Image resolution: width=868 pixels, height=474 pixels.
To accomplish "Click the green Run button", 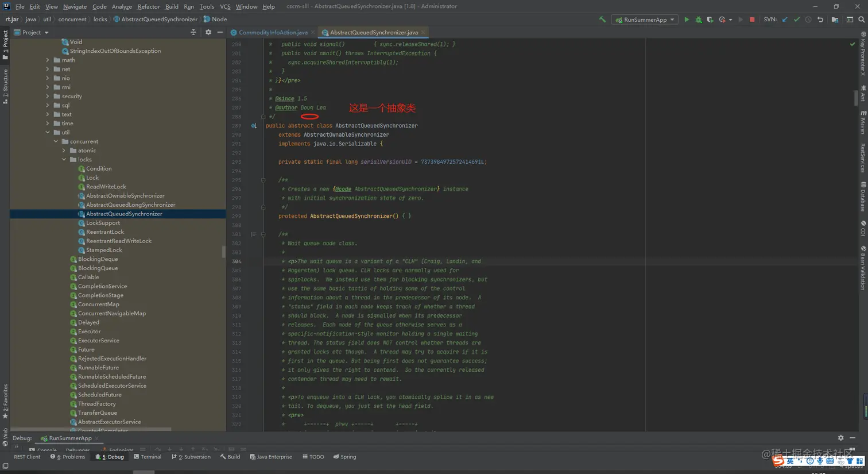I will point(687,20).
